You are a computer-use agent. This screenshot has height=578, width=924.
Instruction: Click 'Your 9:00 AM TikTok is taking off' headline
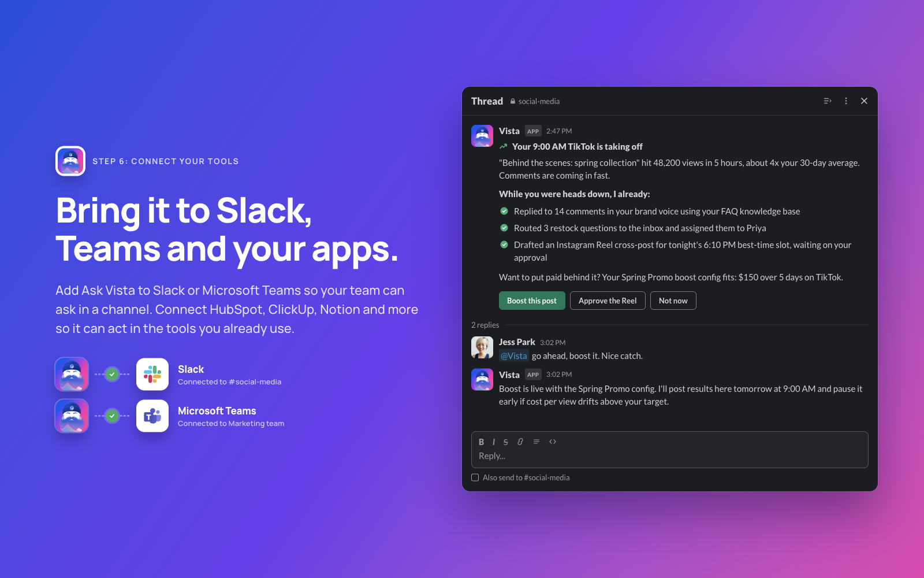(577, 147)
